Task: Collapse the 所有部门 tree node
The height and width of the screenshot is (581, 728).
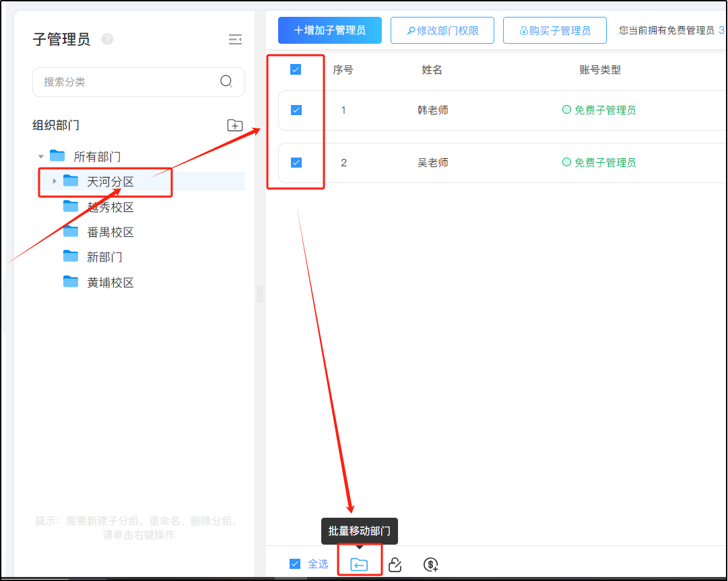Action: [x=41, y=157]
